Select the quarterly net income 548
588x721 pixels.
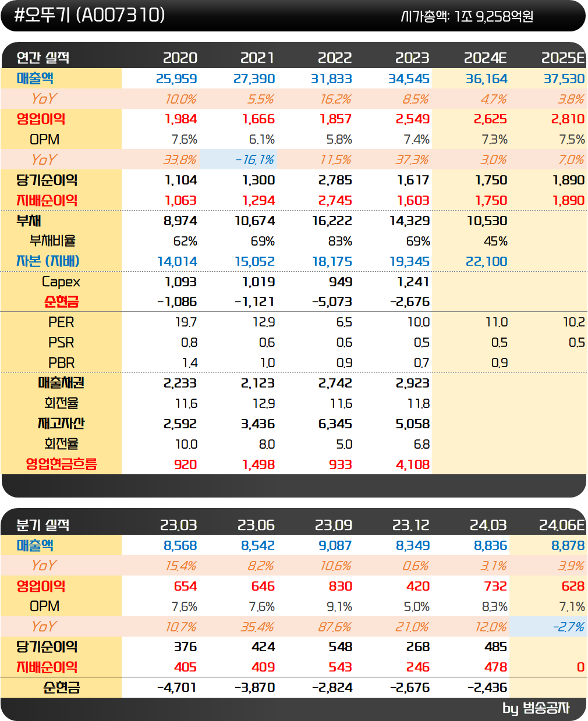pos(341,647)
